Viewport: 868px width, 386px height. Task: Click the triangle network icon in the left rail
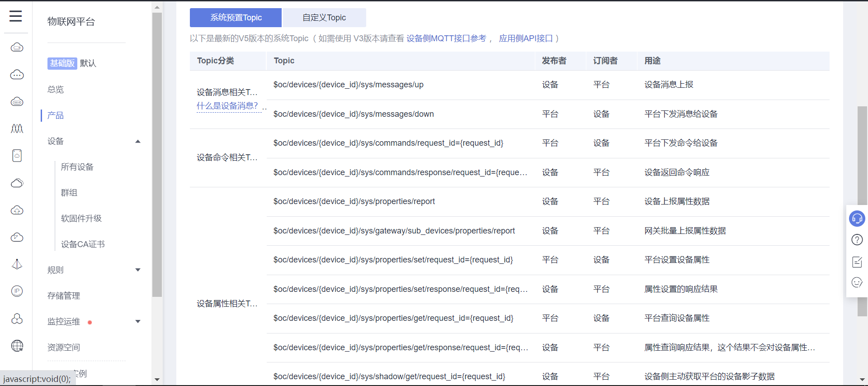pos(17,264)
